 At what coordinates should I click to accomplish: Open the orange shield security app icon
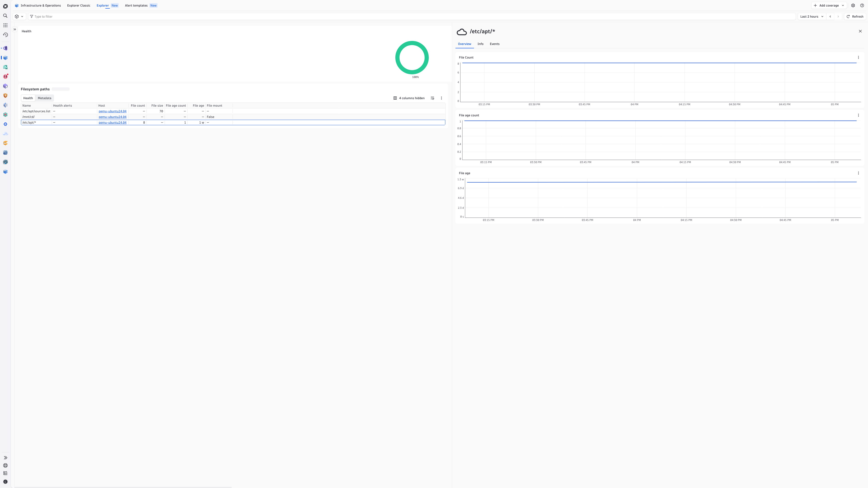click(5, 96)
